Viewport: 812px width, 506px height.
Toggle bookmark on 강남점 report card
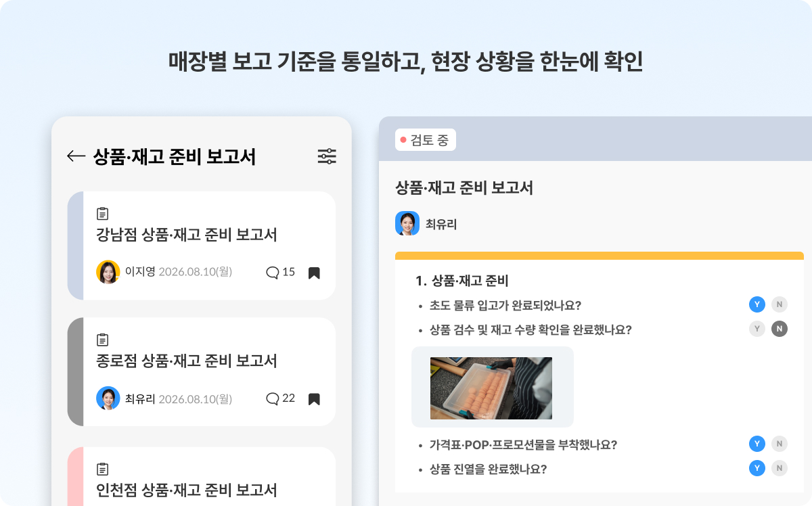click(x=314, y=273)
